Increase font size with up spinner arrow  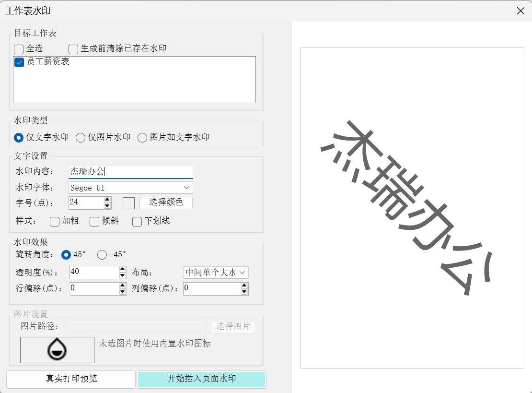107,199
